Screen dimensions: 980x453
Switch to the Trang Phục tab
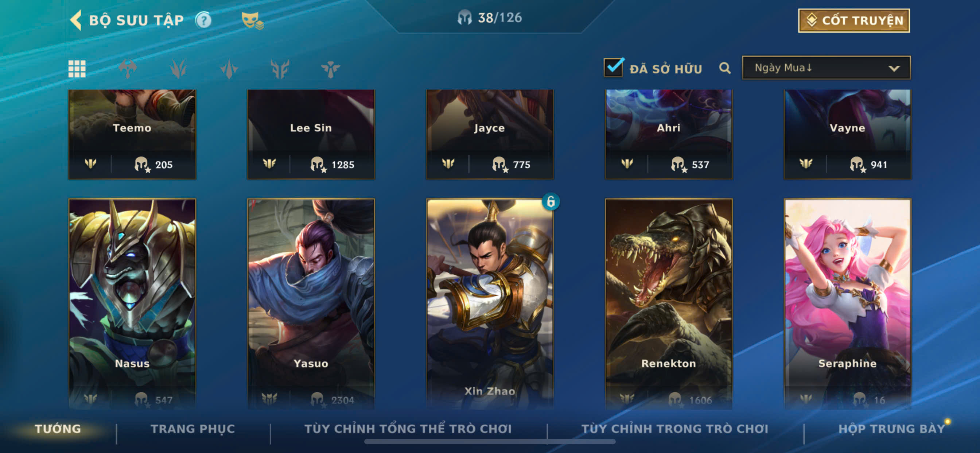tap(193, 429)
